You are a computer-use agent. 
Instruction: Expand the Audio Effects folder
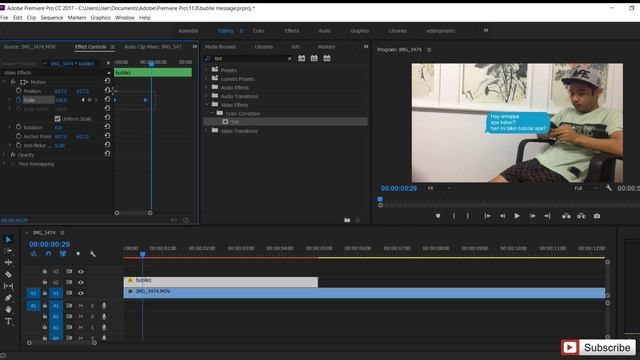[x=206, y=87]
